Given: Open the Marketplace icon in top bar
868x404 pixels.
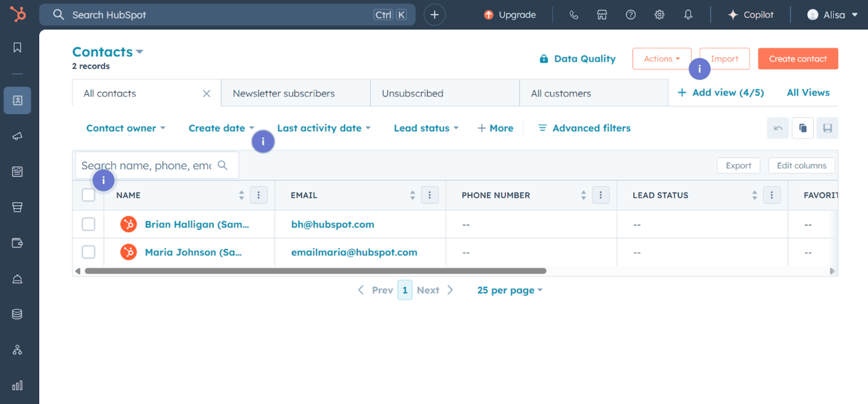Looking at the screenshot, I should click(602, 14).
